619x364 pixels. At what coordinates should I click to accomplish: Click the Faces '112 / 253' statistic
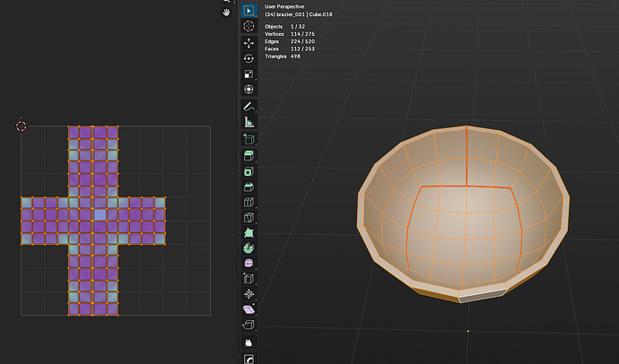302,49
